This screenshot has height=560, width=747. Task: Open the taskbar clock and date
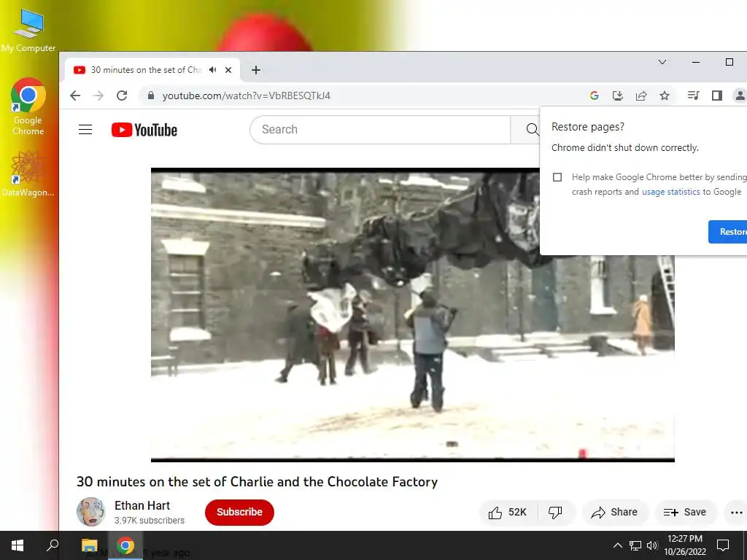click(685, 545)
